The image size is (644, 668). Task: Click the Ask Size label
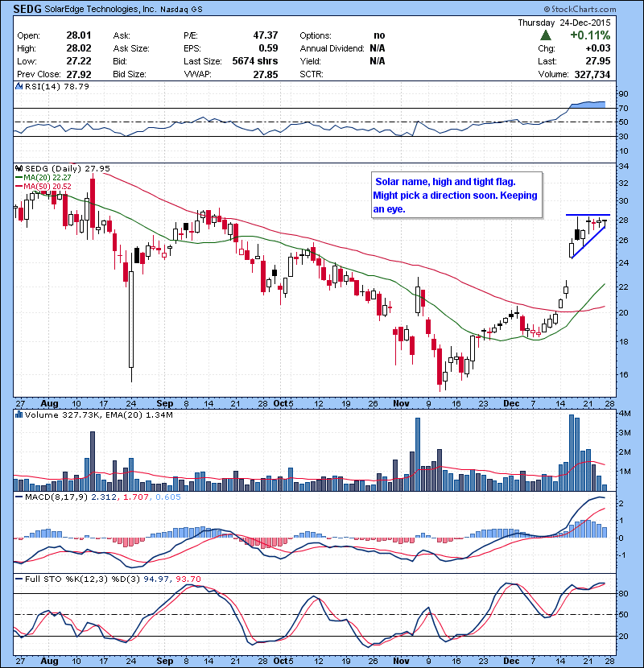point(131,48)
